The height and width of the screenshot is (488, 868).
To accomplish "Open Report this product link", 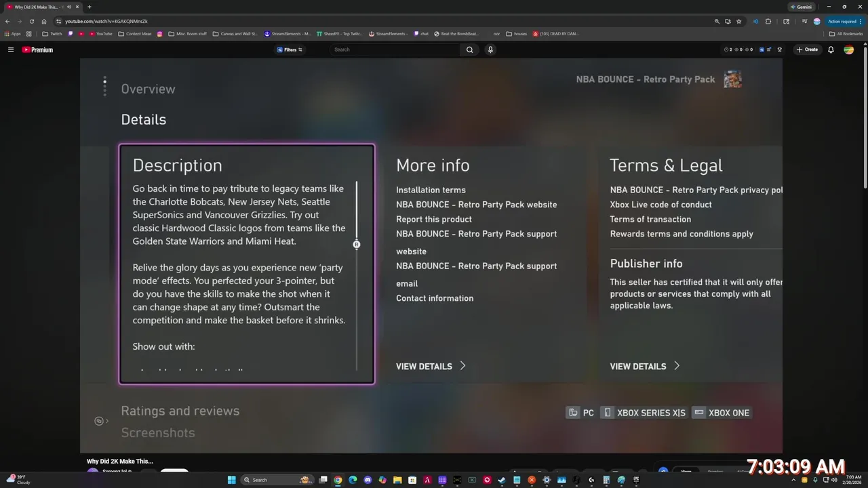I will [x=434, y=219].
